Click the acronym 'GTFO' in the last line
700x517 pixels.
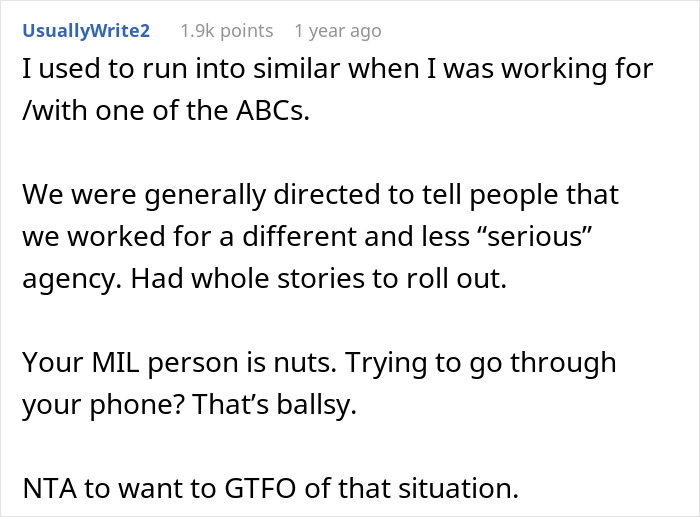260,488
